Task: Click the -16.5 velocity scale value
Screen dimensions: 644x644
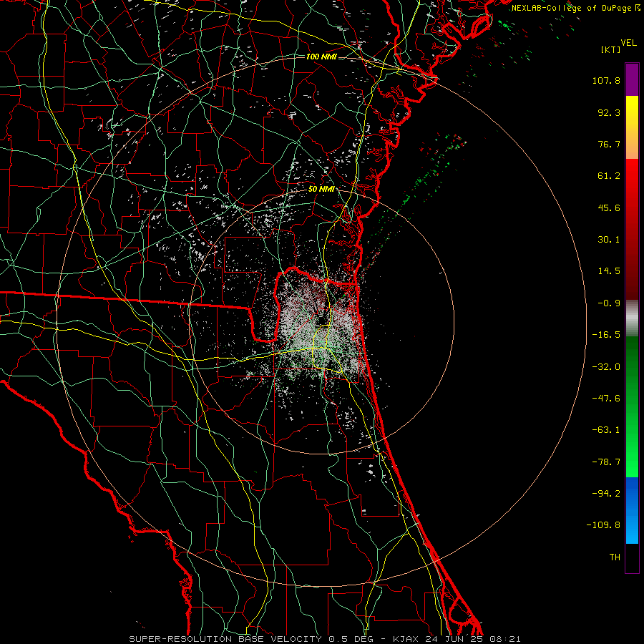Action: [606, 335]
